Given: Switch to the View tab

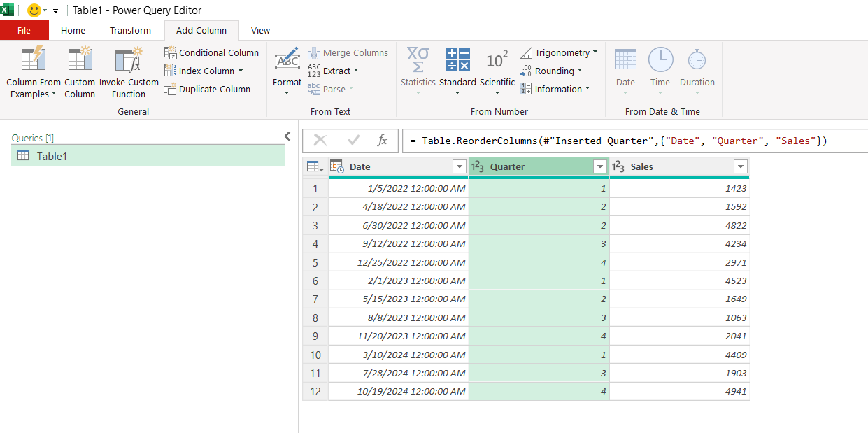Looking at the screenshot, I should (260, 30).
